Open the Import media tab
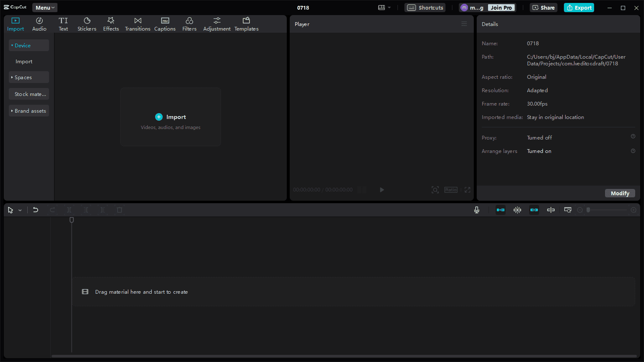Viewport: 644px width, 362px height. tap(16, 24)
